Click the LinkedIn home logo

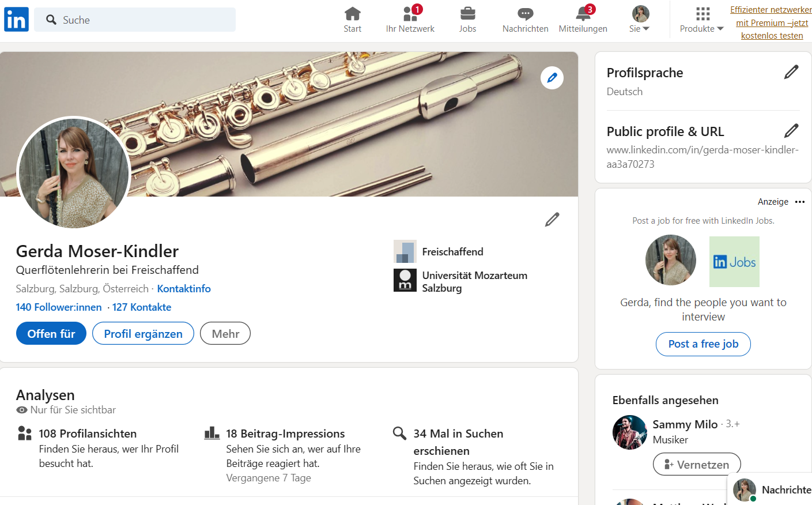16,20
